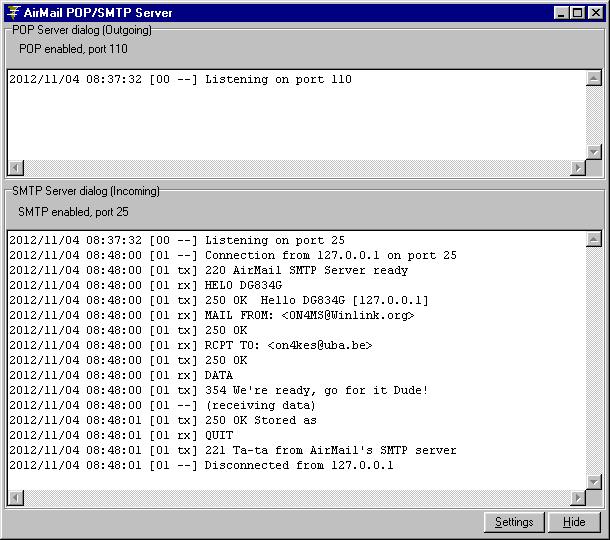Minimize the AirMail server window
610x540 pixels.
[561, 13]
